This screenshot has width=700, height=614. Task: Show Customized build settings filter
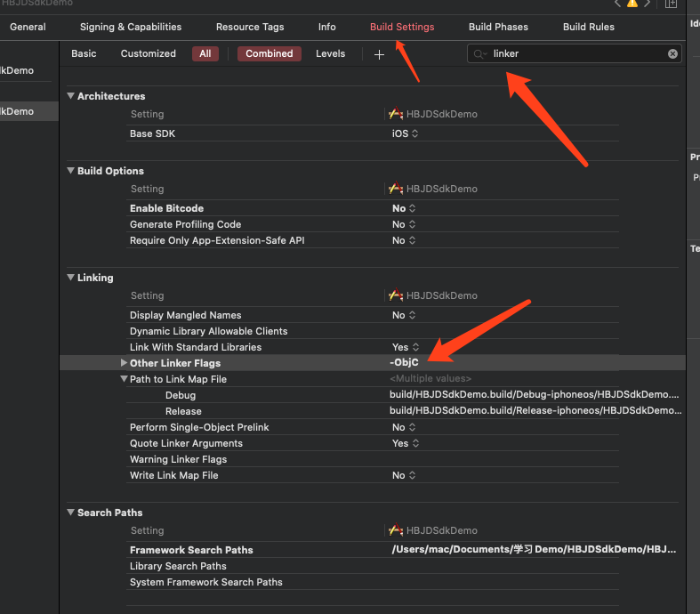tap(149, 53)
